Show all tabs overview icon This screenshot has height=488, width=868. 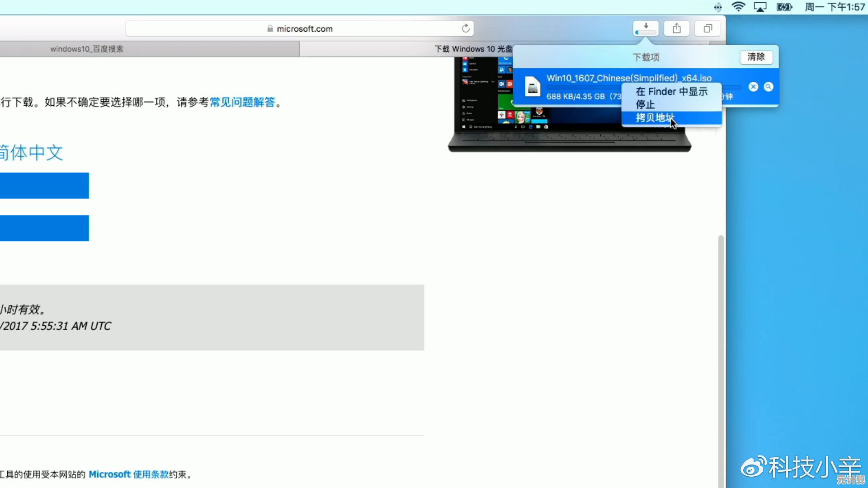point(708,28)
